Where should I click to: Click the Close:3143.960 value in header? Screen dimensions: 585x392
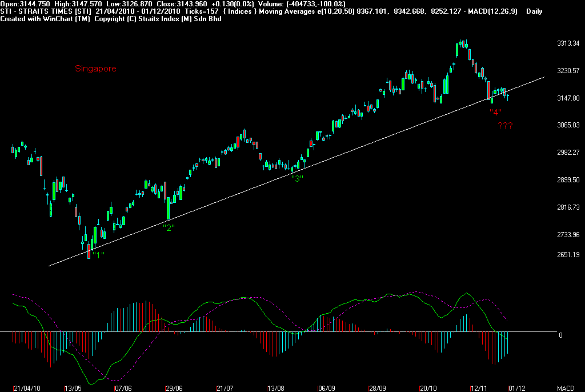click(x=182, y=4)
